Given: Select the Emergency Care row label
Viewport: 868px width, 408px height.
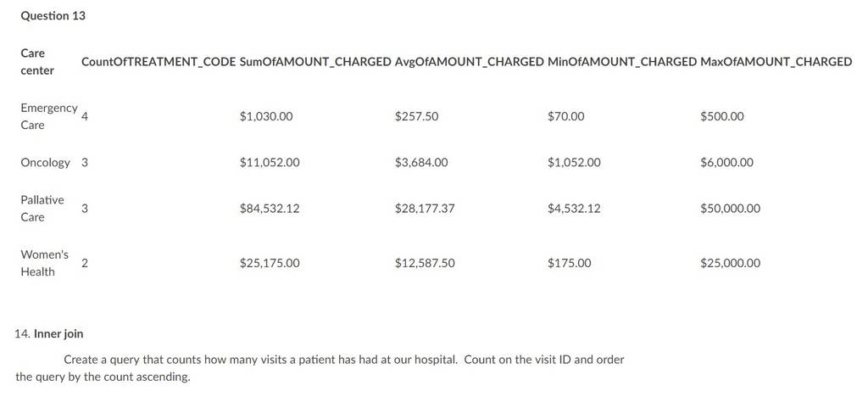Looking at the screenshot, I should (48, 116).
